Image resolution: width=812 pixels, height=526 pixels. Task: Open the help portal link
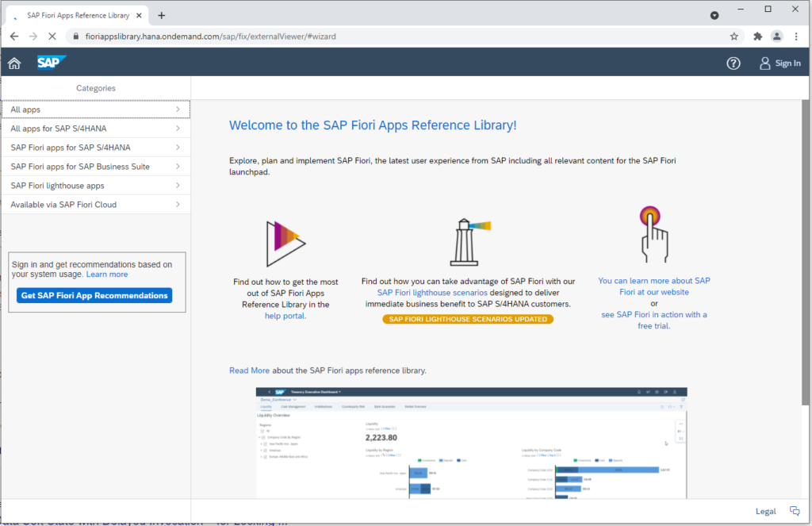click(285, 316)
